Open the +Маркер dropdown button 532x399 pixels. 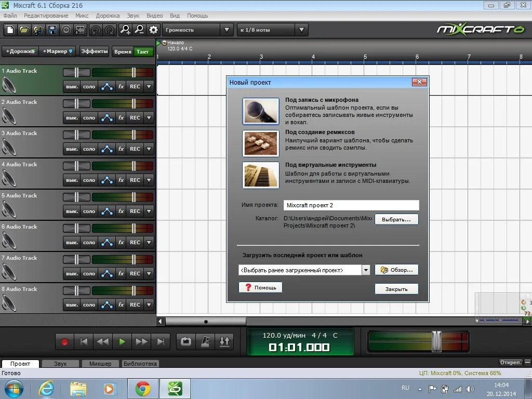click(57, 51)
